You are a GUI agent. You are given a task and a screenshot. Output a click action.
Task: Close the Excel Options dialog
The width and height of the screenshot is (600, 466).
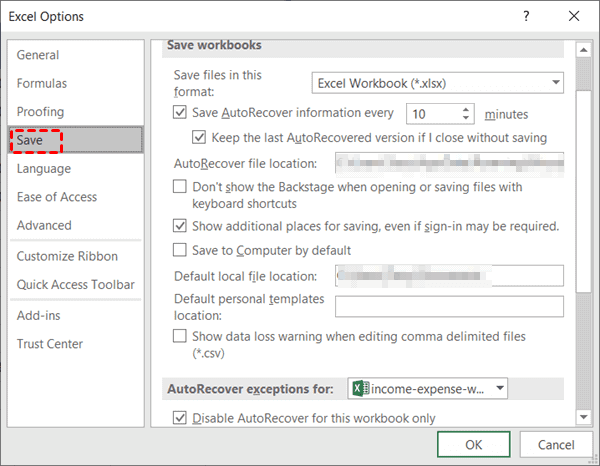point(573,16)
